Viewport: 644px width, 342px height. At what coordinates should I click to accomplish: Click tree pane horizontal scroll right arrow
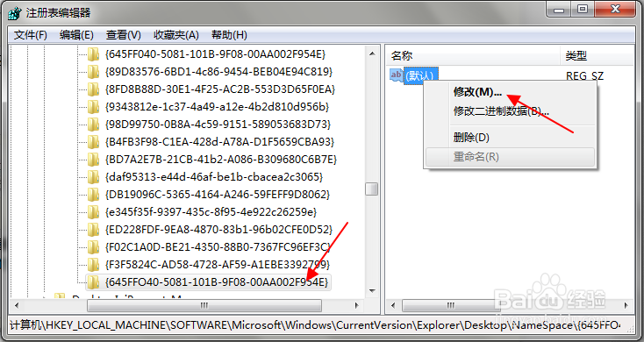(x=357, y=305)
